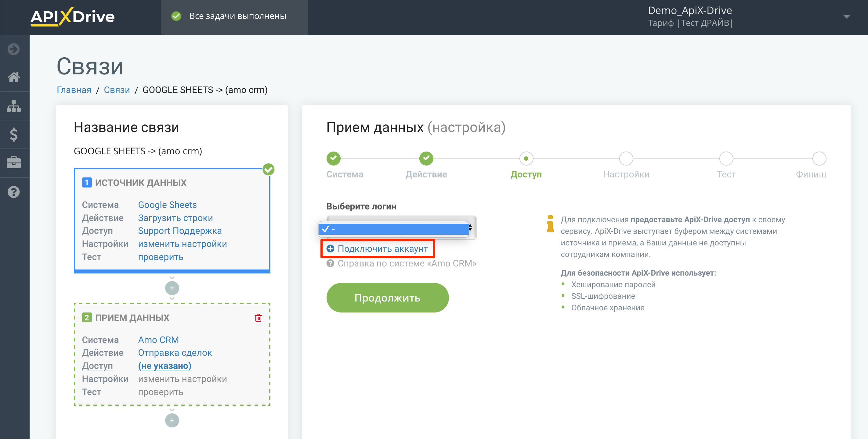Viewport: 868px width, 439px height.
Task: Expand the Demo_ApiX-Drive account menu arrow
Action: click(846, 16)
